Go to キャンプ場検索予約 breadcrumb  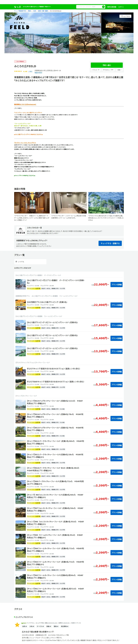click(x=20, y=11)
